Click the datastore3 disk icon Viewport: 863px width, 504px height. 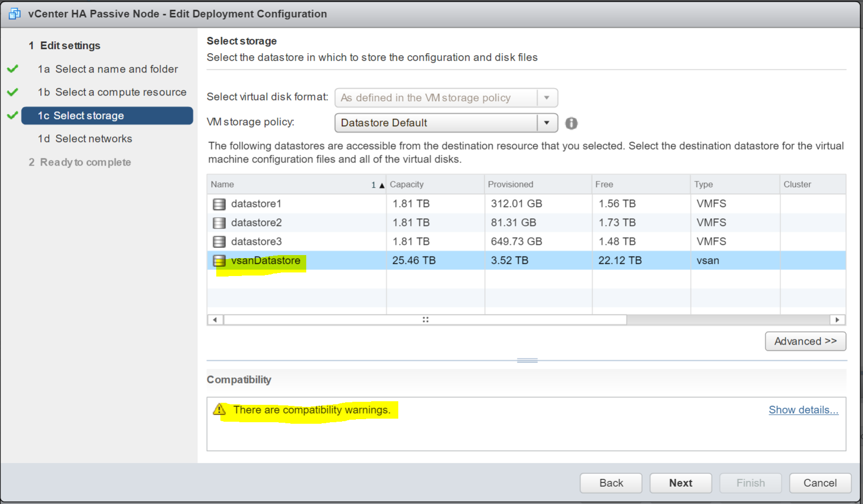point(219,242)
